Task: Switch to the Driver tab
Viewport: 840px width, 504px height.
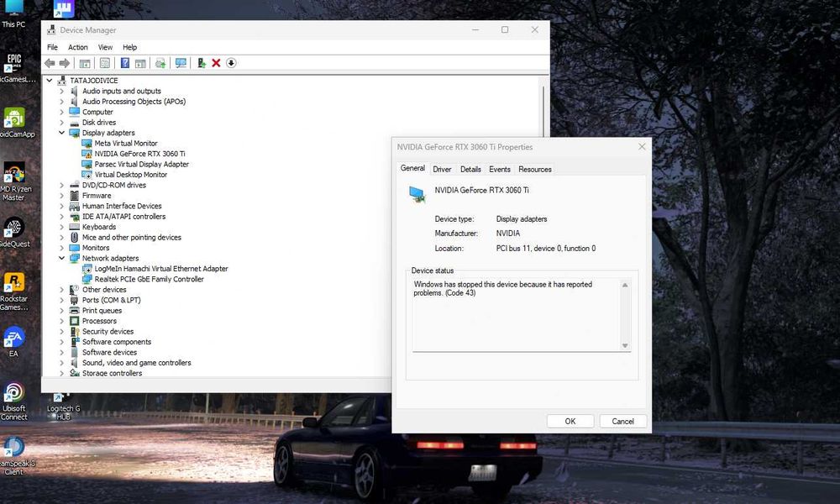Action: (x=442, y=169)
